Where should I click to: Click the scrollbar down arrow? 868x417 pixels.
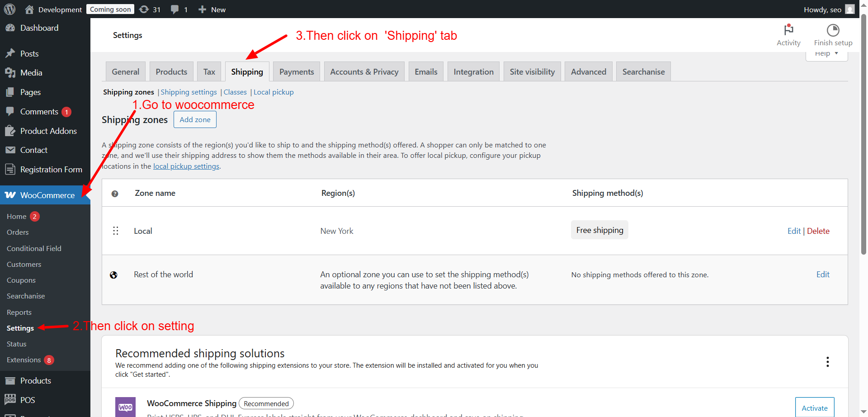(863, 412)
